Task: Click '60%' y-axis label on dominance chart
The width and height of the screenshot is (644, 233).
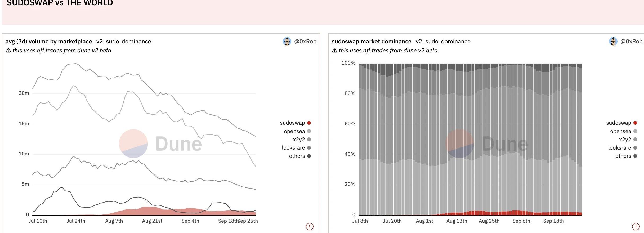Action: click(350, 124)
